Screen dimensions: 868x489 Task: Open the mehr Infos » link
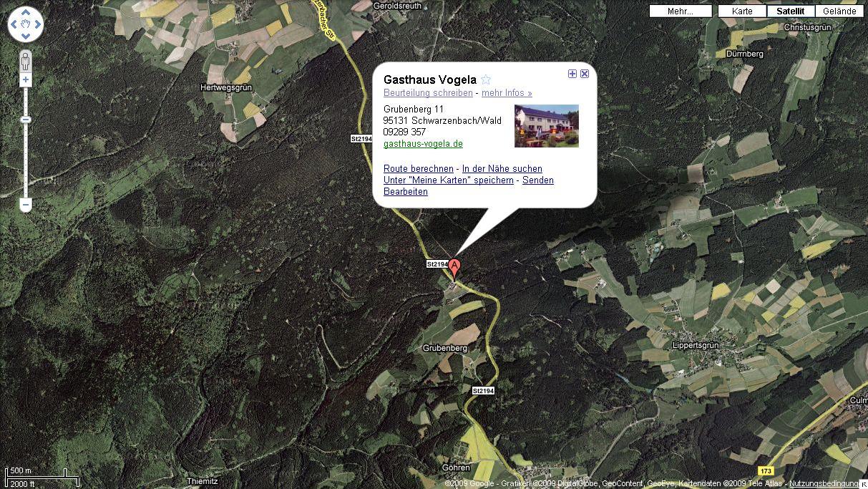pyautogui.click(x=507, y=93)
